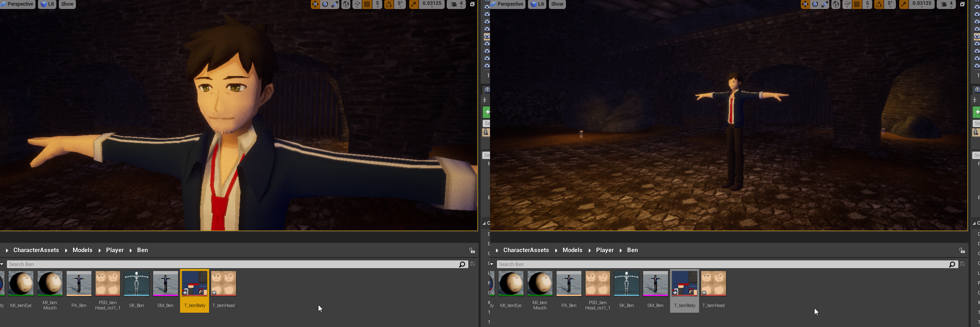Select the T_benBody texture in right browser
980x327 pixels.
[684, 291]
